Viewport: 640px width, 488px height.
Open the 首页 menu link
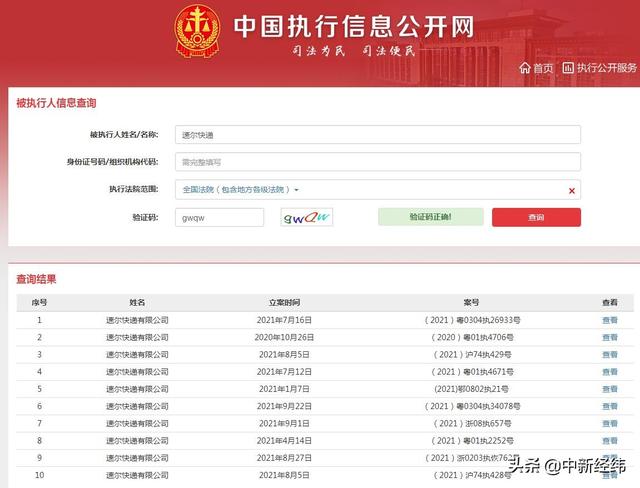[x=543, y=68]
